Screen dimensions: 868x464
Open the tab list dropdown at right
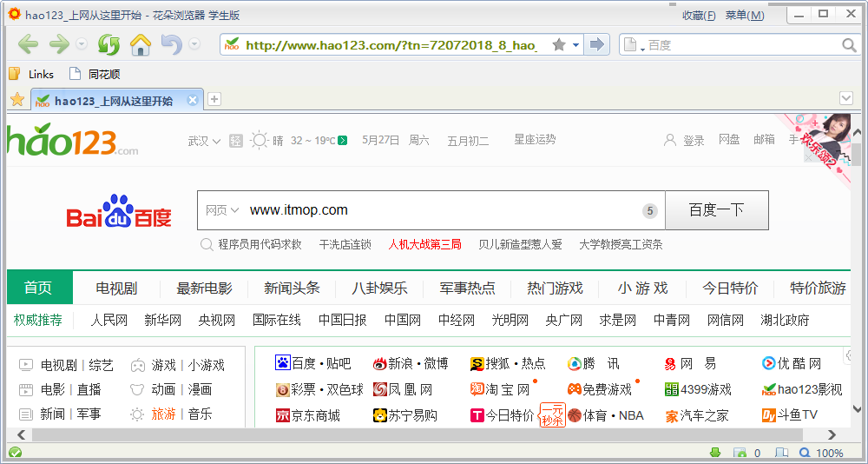[x=845, y=99]
